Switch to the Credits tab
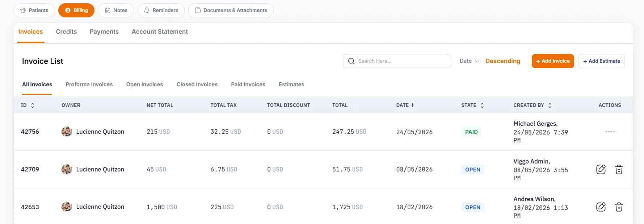644x224 pixels. (66, 32)
